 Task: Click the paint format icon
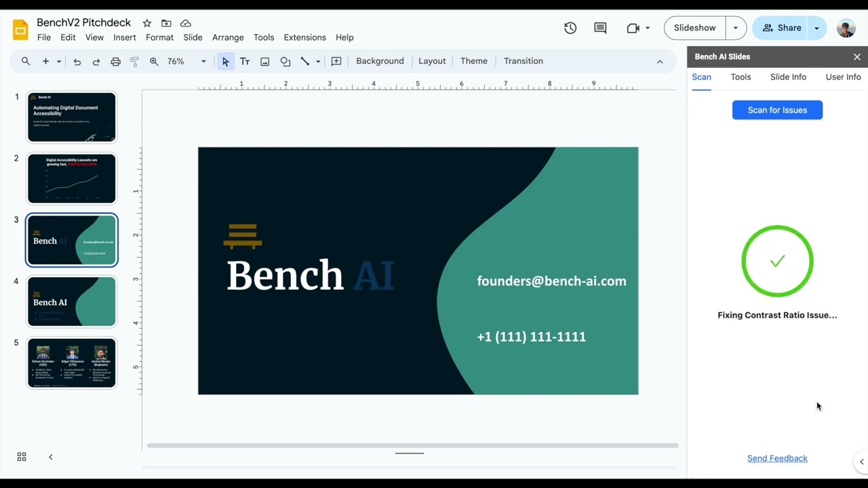pos(134,61)
